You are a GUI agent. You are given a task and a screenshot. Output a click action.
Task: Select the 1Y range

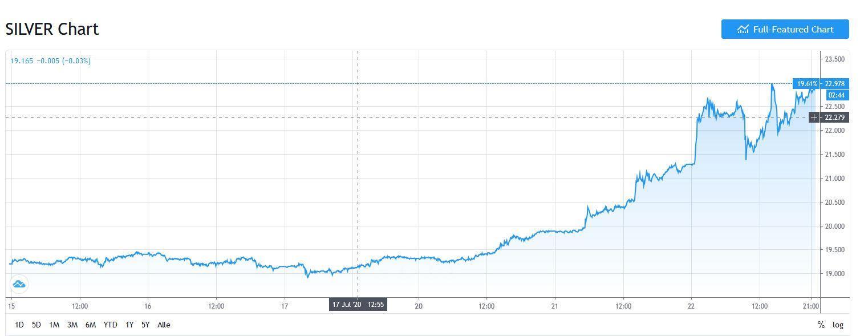tap(129, 325)
